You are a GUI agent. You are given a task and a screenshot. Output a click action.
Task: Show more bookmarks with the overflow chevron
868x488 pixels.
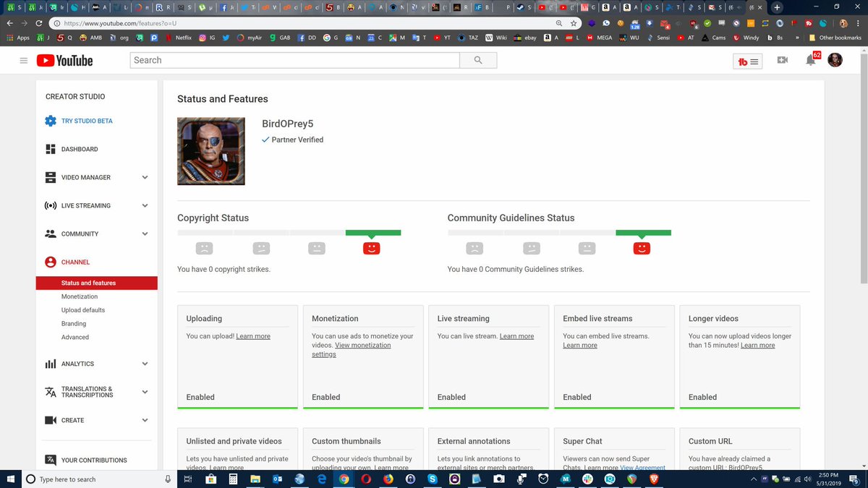797,38
